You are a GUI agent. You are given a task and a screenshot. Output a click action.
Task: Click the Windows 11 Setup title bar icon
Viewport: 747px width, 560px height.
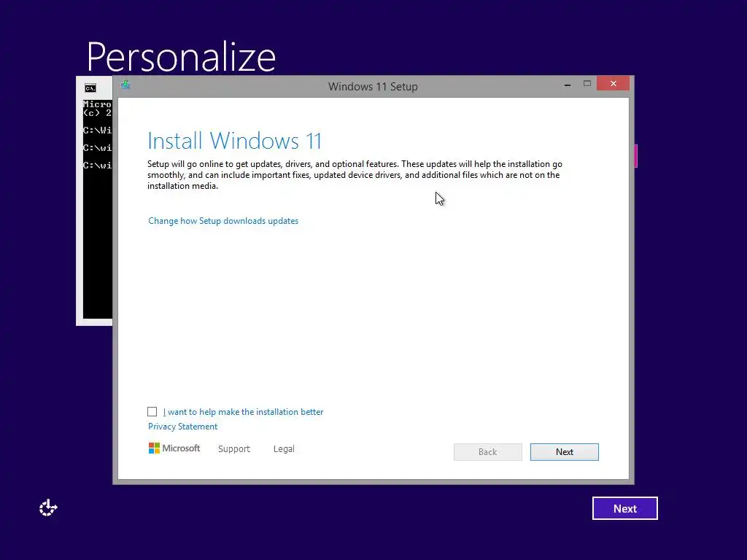(x=125, y=85)
